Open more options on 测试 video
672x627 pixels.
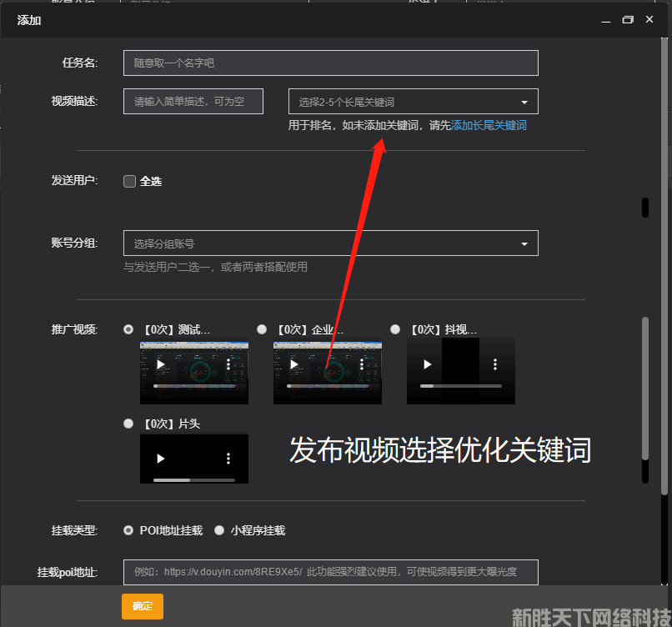[x=228, y=364]
